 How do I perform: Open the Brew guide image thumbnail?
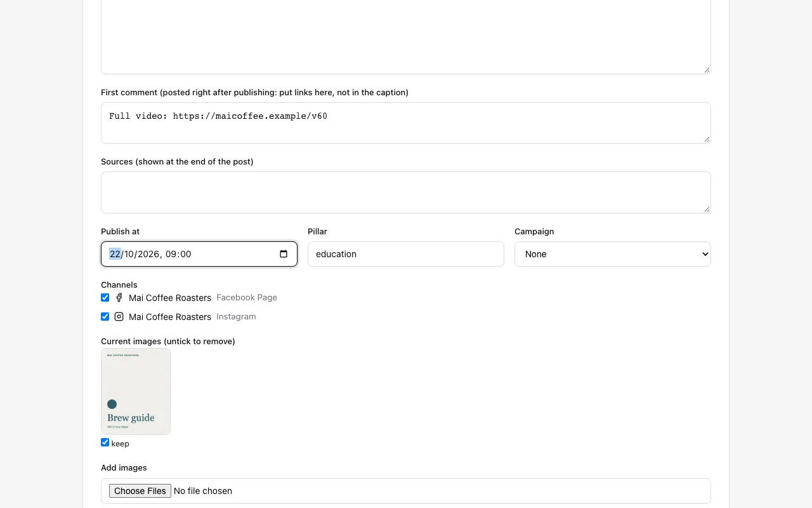tap(136, 391)
